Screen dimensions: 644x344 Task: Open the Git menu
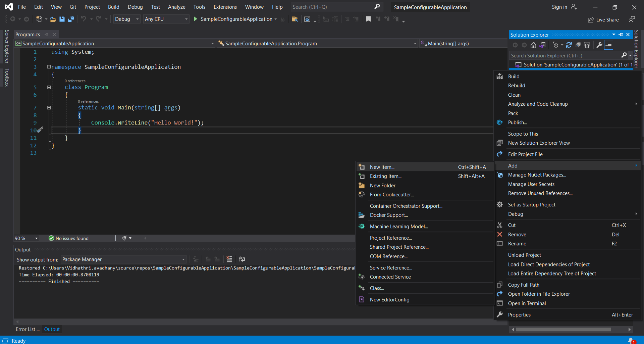coord(73,7)
